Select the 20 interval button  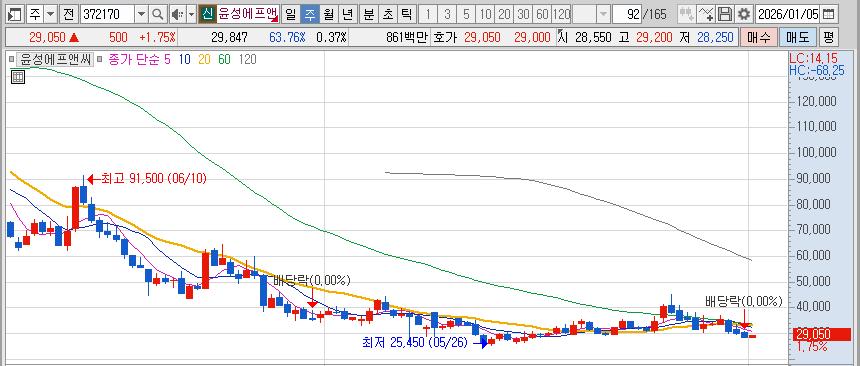(x=504, y=14)
